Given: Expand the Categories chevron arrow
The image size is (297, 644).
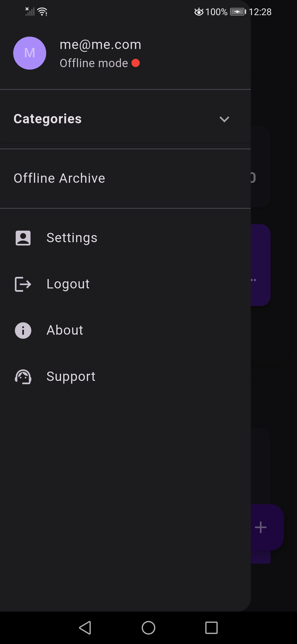Looking at the screenshot, I should point(224,119).
